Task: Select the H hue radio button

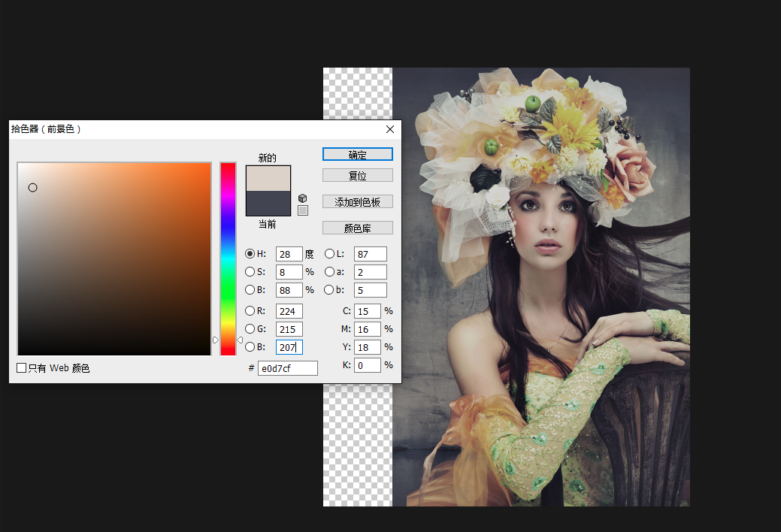Action: pos(250,254)
